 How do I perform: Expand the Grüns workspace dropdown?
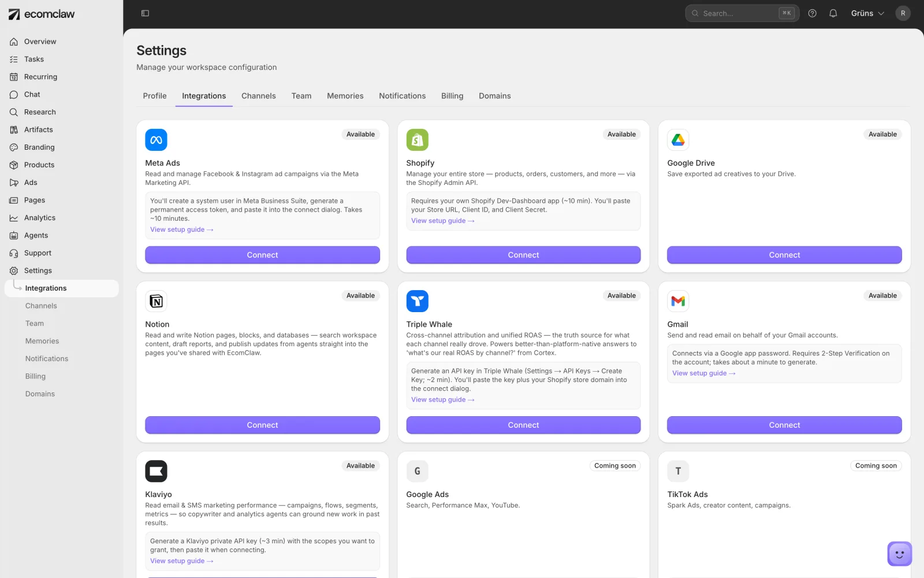(x=867, y=13)
